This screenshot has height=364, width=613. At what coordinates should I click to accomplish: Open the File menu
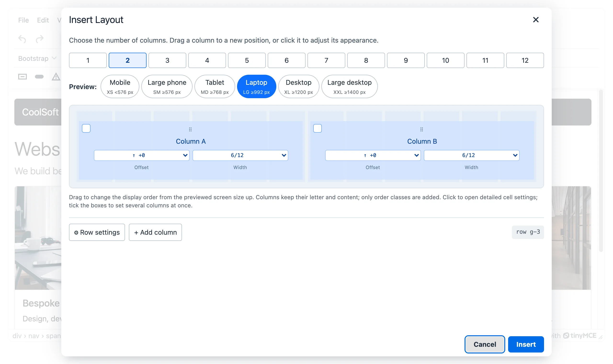pos(23,20)
